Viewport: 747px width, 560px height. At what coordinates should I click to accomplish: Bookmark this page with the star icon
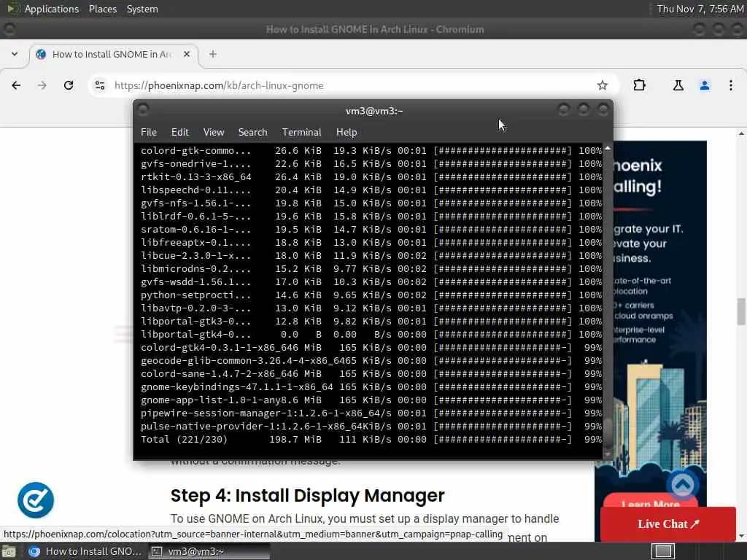(602, 85)
